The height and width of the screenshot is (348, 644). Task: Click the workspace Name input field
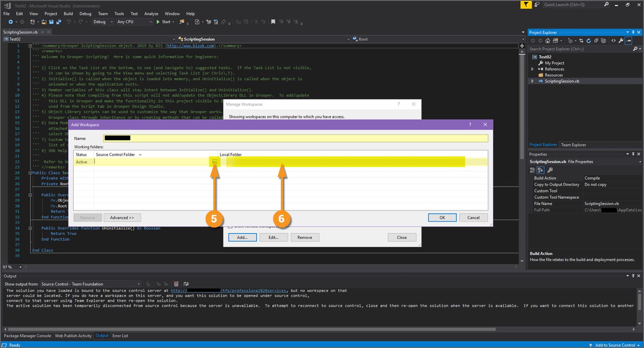pos(295,138)
